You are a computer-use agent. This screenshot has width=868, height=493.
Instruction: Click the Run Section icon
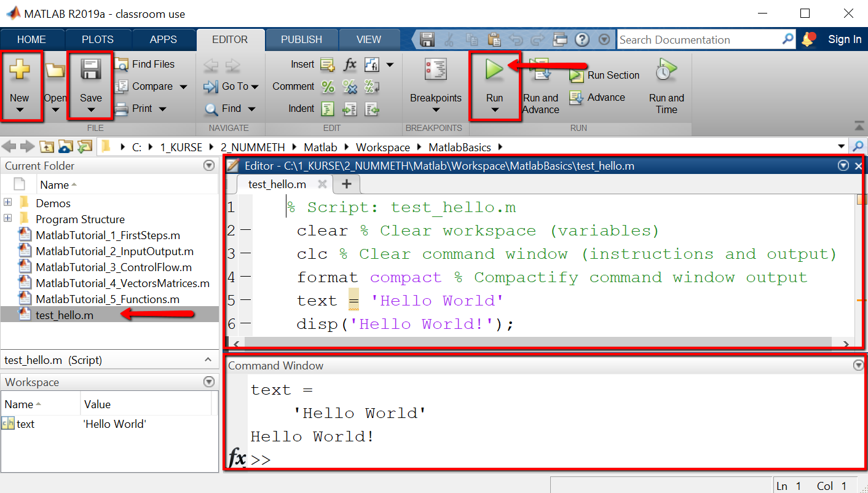pos(578,75)
